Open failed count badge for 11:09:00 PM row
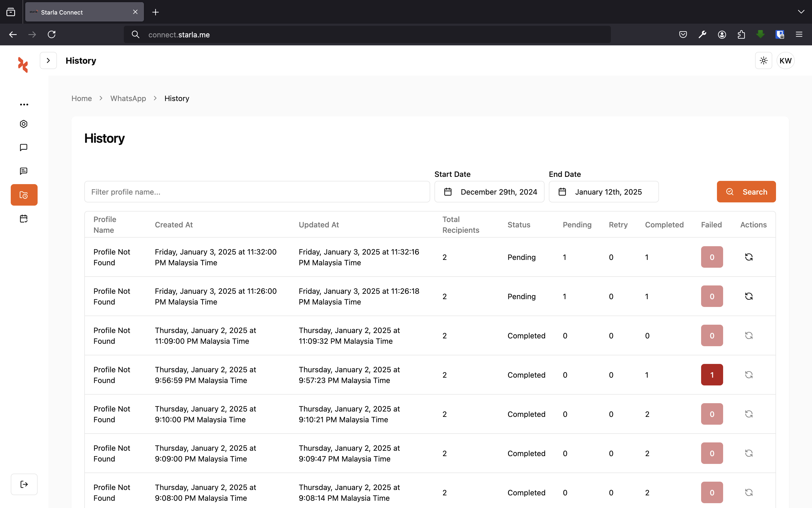This screenshot has width=812, height=508. pyautogui.click(x=712, y=336)
